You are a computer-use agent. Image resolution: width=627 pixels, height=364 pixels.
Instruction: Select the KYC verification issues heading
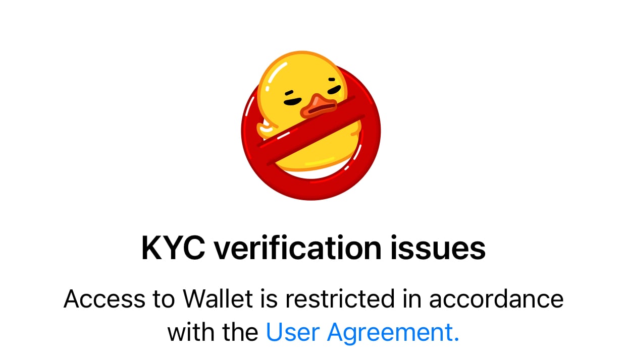(x=313, y=249)
